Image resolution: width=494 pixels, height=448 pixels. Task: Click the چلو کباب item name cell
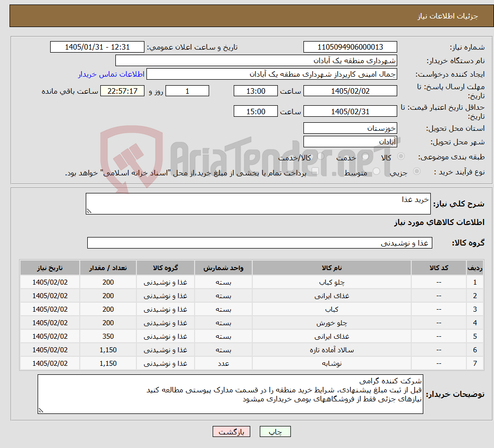[332, 283]
